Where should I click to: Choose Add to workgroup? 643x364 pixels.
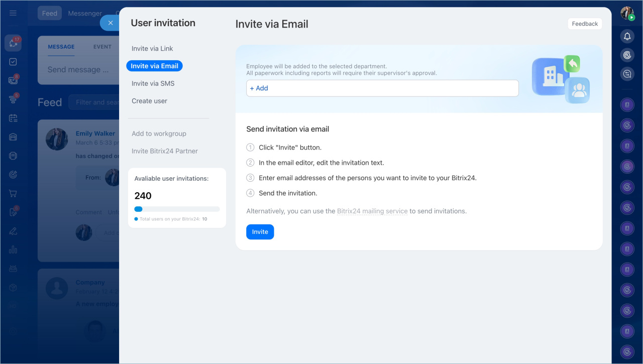[159, 134]
